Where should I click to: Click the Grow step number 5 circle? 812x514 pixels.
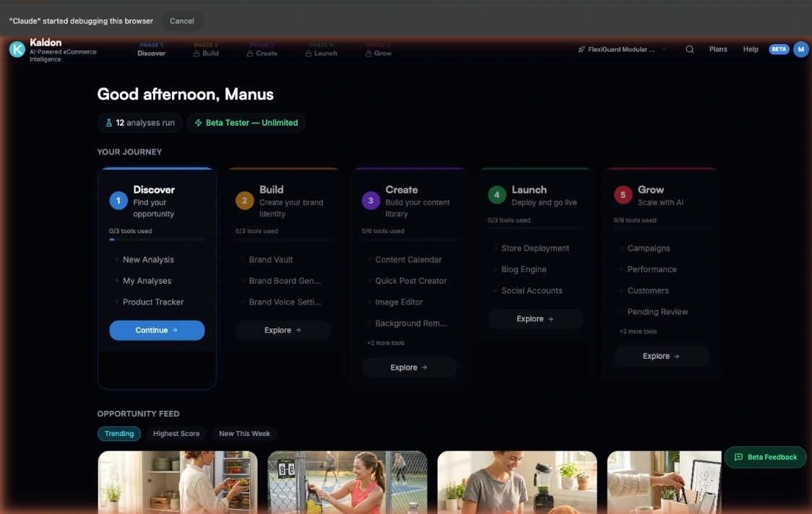[x=623, y=195]
